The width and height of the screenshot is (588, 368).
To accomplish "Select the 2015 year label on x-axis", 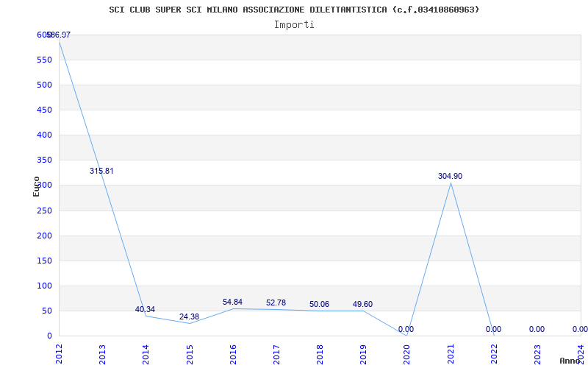I will point(190,355).
